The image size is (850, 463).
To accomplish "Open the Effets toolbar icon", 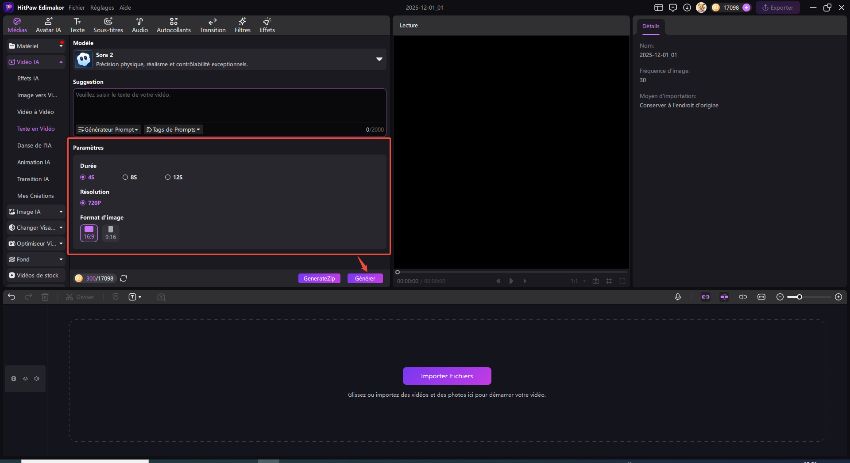I will click(267, 24).
